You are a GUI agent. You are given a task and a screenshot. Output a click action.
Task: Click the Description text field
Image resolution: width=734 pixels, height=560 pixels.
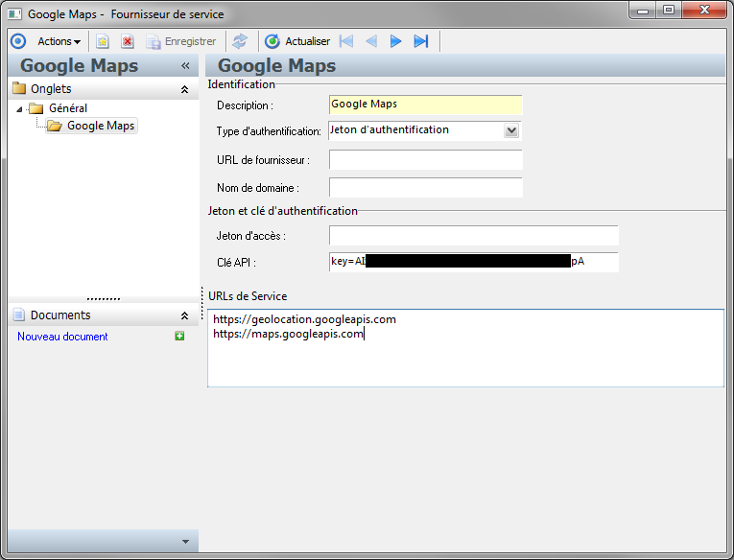coord(425,105)
